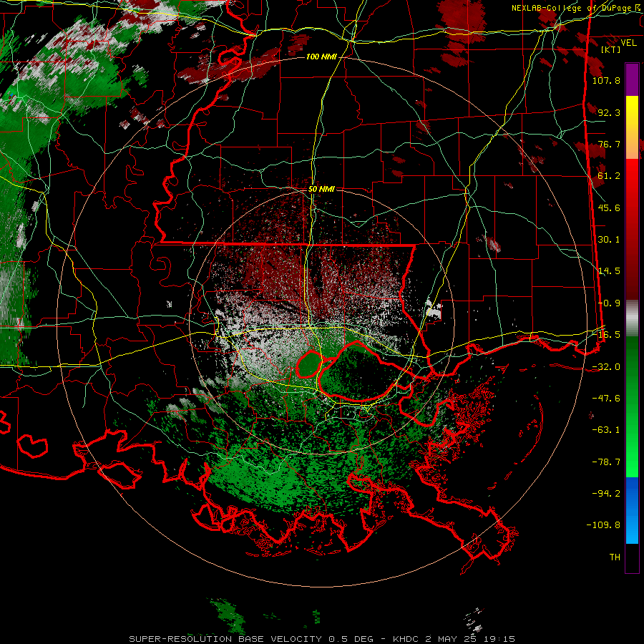Image resolution: width=644 pixels, height=644 pixels.
Task: Click the -0.9 legend value
Action: [609, 303]
